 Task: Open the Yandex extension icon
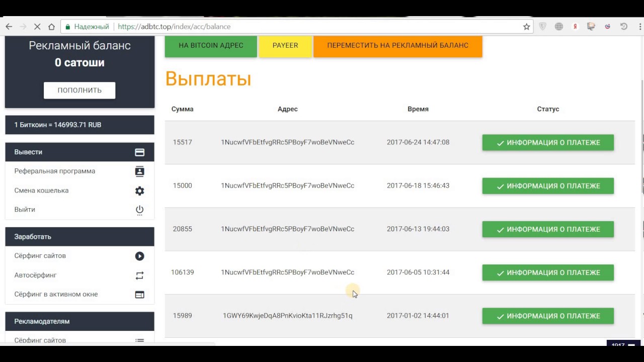tap(575, 27)
